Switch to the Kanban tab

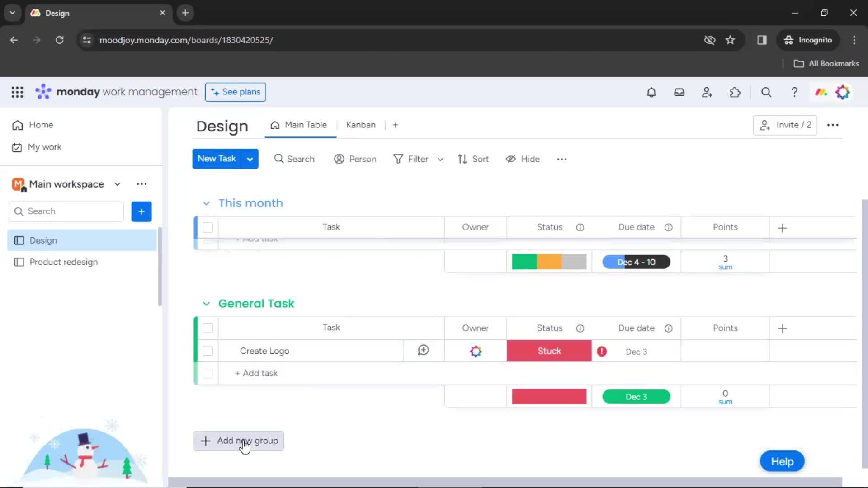[361, 125]
